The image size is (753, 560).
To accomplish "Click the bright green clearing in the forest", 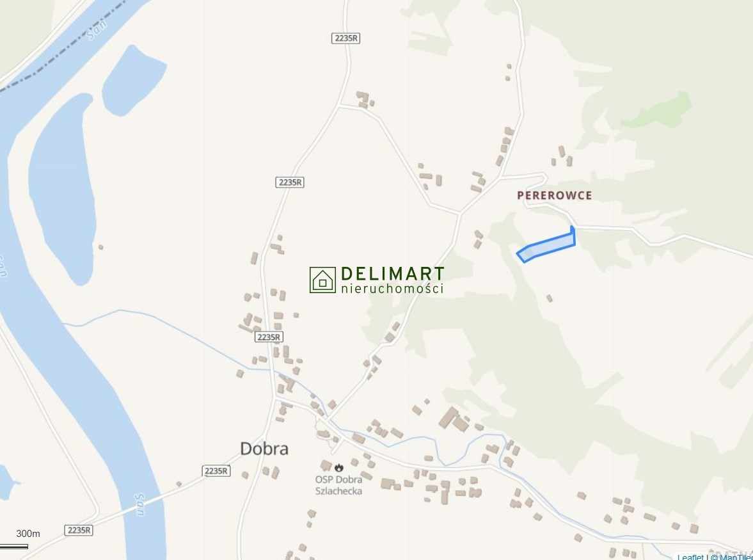I will tap(657, 109).
